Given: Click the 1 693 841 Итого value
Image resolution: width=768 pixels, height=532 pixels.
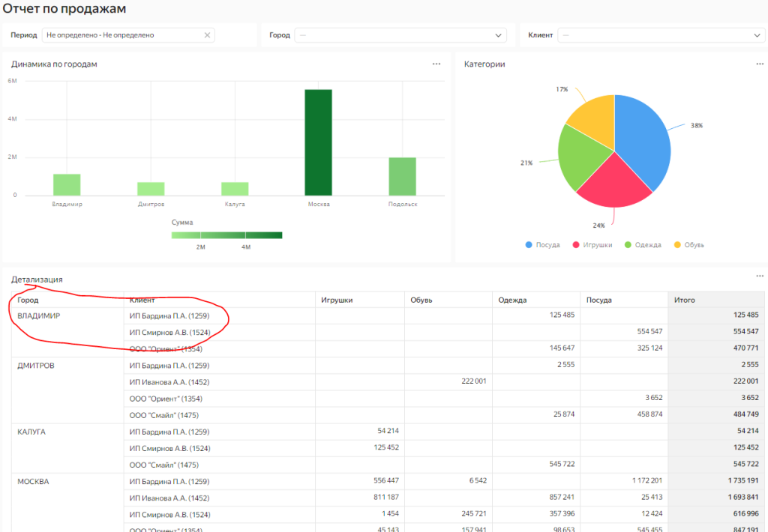Looking at the screenshot, I should [x=743, y=498].
